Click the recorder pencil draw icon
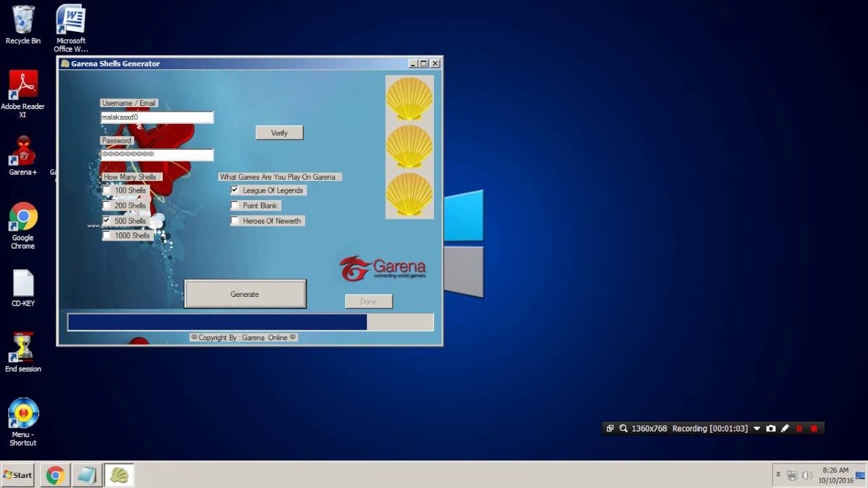868x488 pixels. [785, 428]
